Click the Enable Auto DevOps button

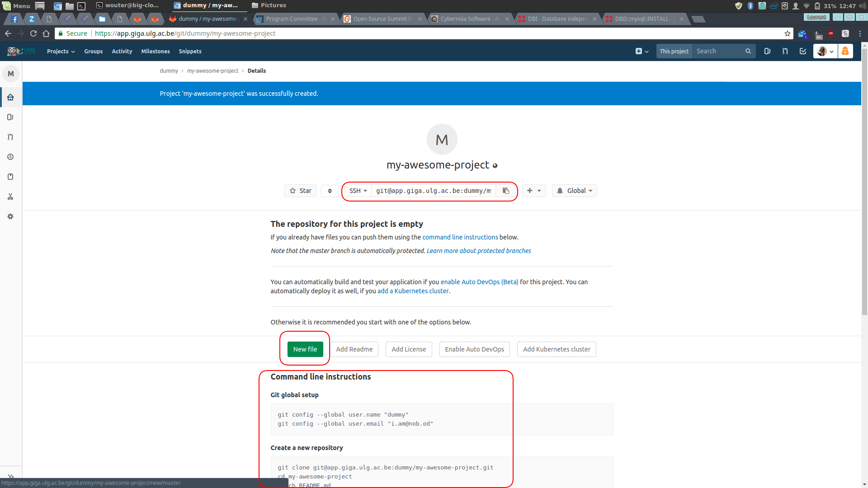[x=475, y=349]
